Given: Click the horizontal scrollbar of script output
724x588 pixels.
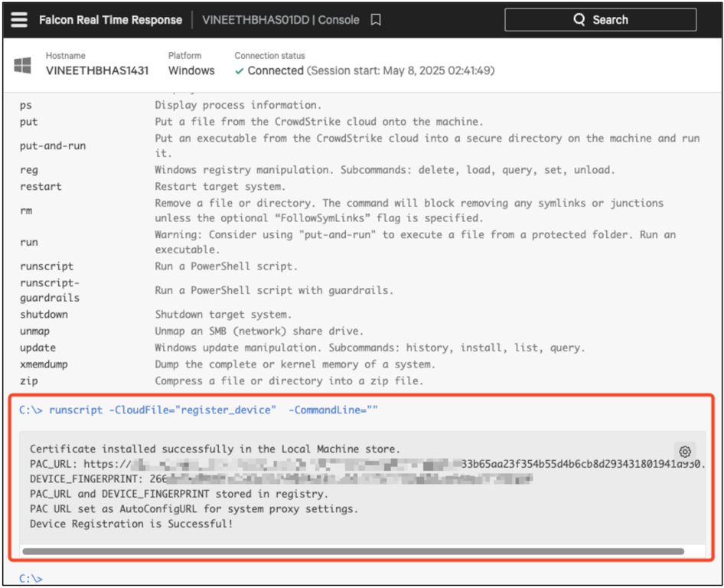Looking at the screenshot, I should point(354,551).
